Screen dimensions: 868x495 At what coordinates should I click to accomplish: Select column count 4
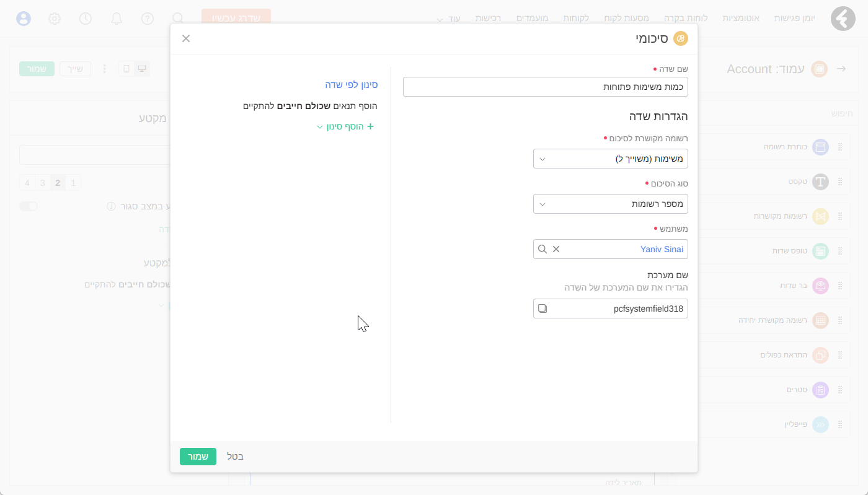(27, 183)
